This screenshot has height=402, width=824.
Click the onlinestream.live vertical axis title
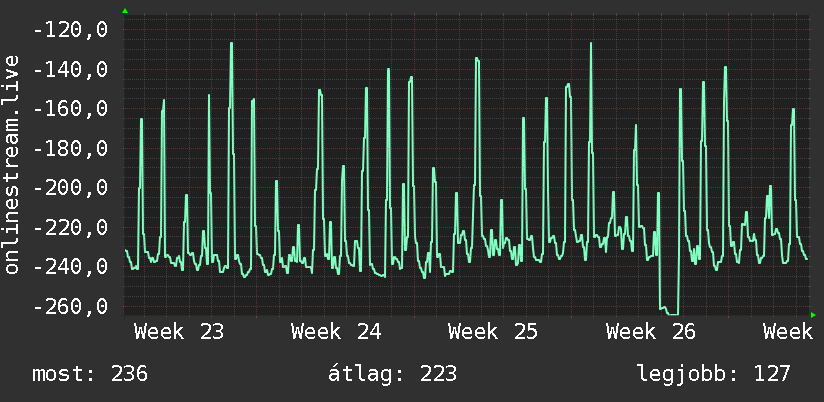click(x=12, y=164)
